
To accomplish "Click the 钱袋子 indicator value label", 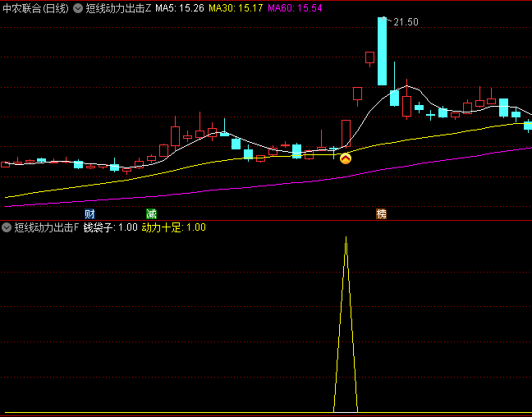I will [110, 227].
